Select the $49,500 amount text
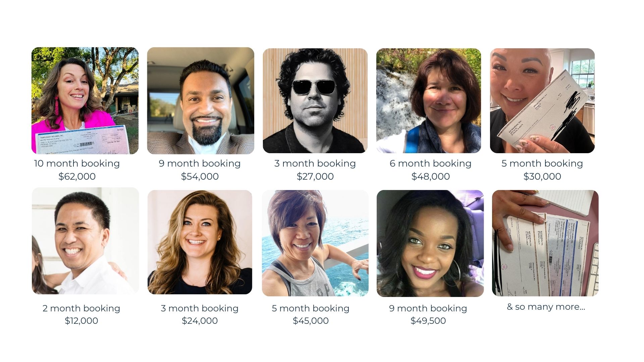The width and height of the screenshot is (644, 362). click(x=428, y=321)
